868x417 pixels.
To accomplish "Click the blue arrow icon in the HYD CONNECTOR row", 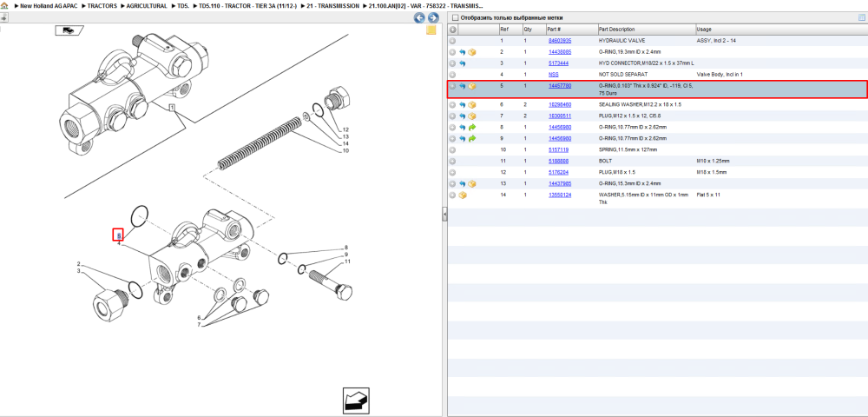I will pyautogui.click(x=463, y=63).
